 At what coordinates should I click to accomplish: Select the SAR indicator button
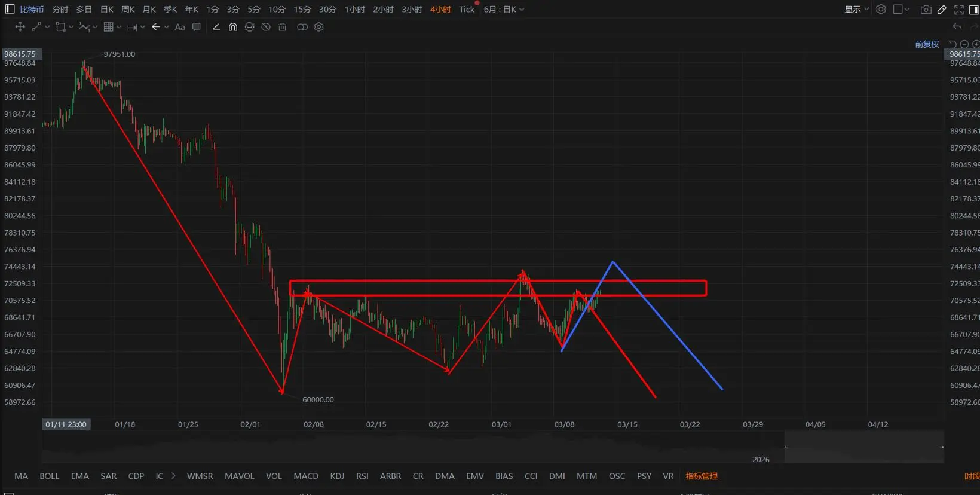109,476
